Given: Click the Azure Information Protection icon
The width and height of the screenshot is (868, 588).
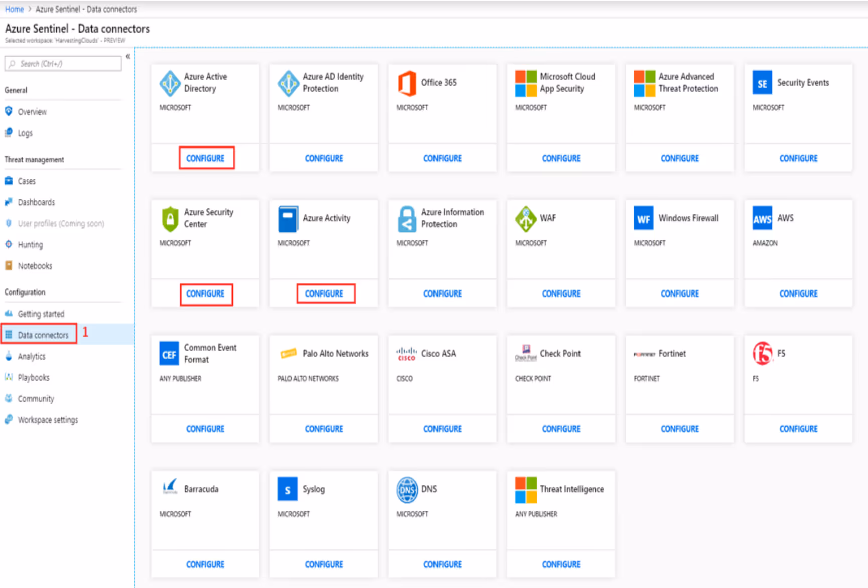Looking at the screenshot, I should coord(407,219).
